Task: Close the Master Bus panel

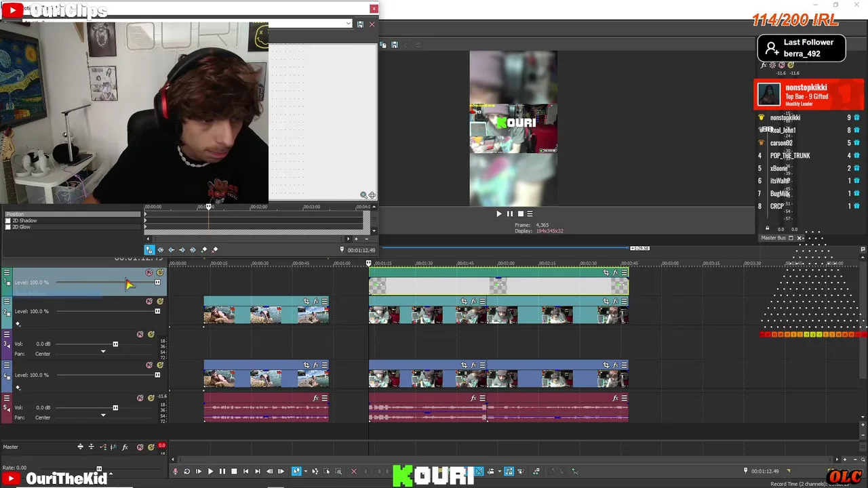Action: [x=800, y=238]
